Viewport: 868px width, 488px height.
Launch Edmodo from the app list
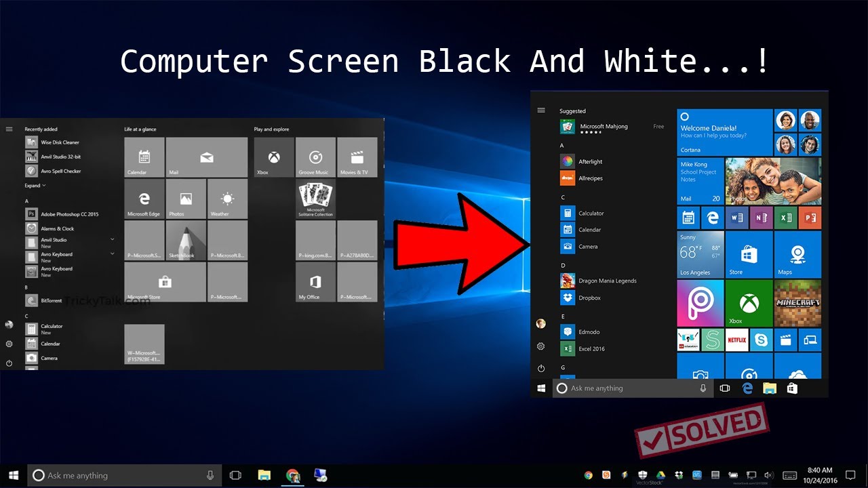click(x=580, y=331)
